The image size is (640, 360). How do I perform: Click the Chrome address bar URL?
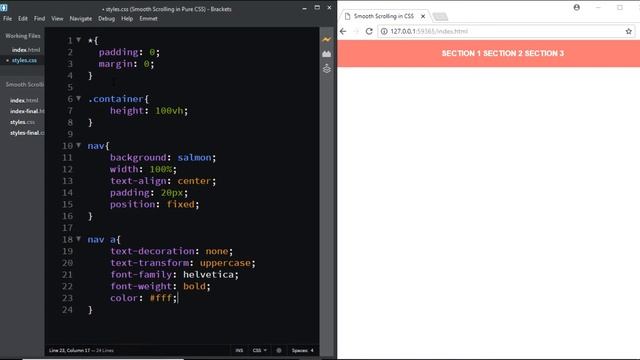[429, 31]
